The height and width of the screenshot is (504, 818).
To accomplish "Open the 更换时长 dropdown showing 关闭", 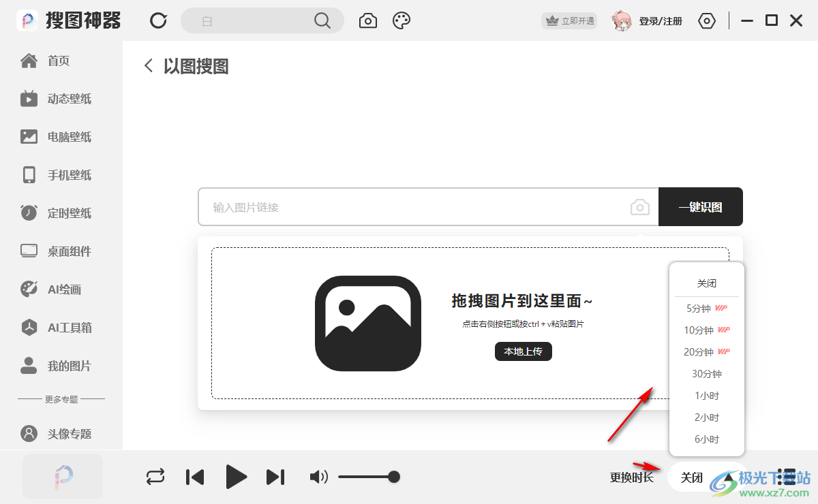I will pyautogui.click(x=708, y=477).
